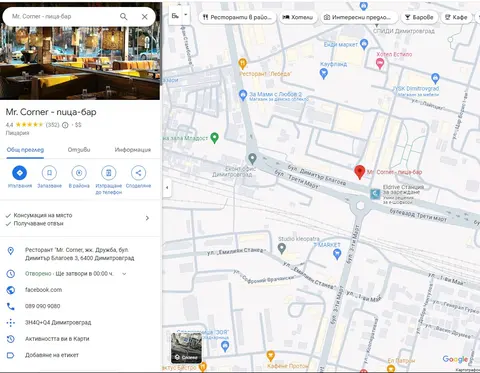
Task: Click the plus code dots icon
Action: point(11,323)
